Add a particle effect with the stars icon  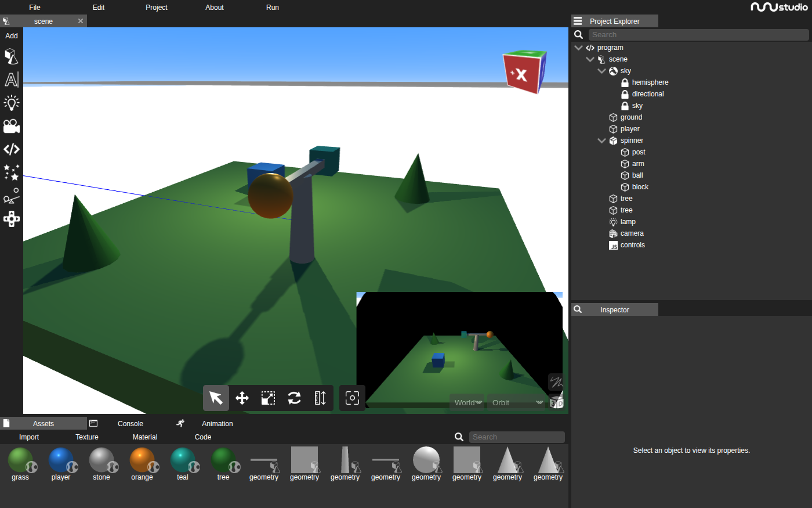12,172
